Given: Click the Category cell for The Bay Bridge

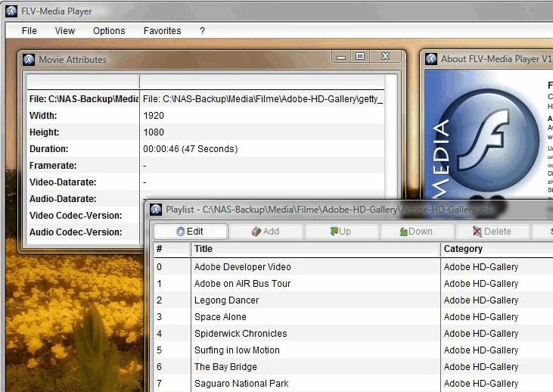Looking at the screenshot, I should point(481,366).
